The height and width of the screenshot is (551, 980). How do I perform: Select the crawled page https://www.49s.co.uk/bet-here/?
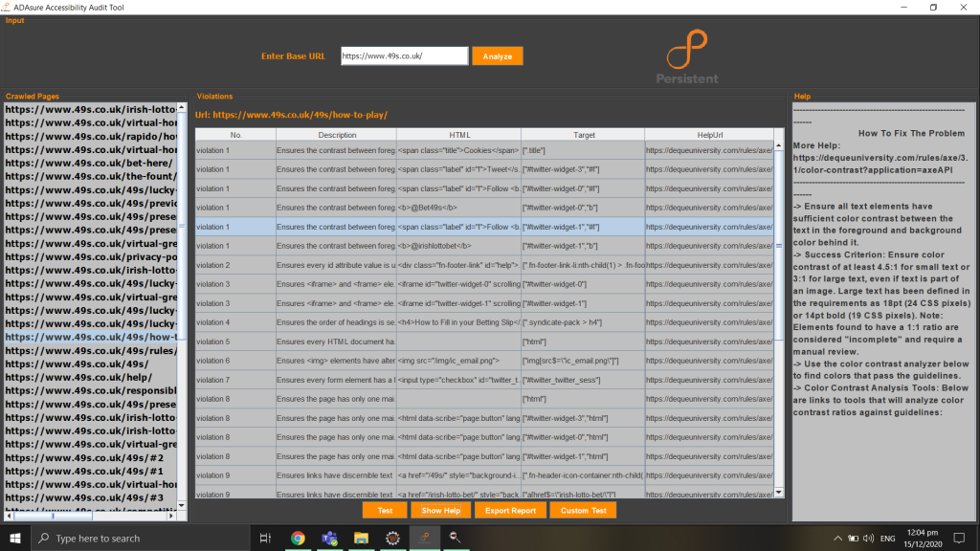click(91, 163)
